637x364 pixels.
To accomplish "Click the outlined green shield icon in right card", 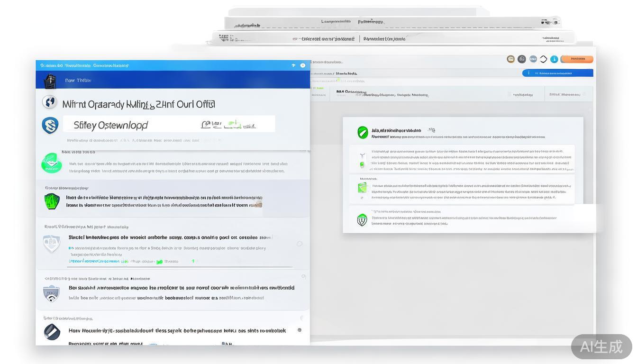I will pos(362,219).
